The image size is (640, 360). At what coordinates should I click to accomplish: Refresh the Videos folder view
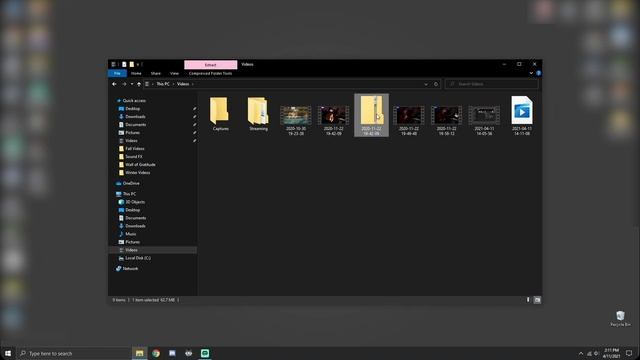coord(436,84)
